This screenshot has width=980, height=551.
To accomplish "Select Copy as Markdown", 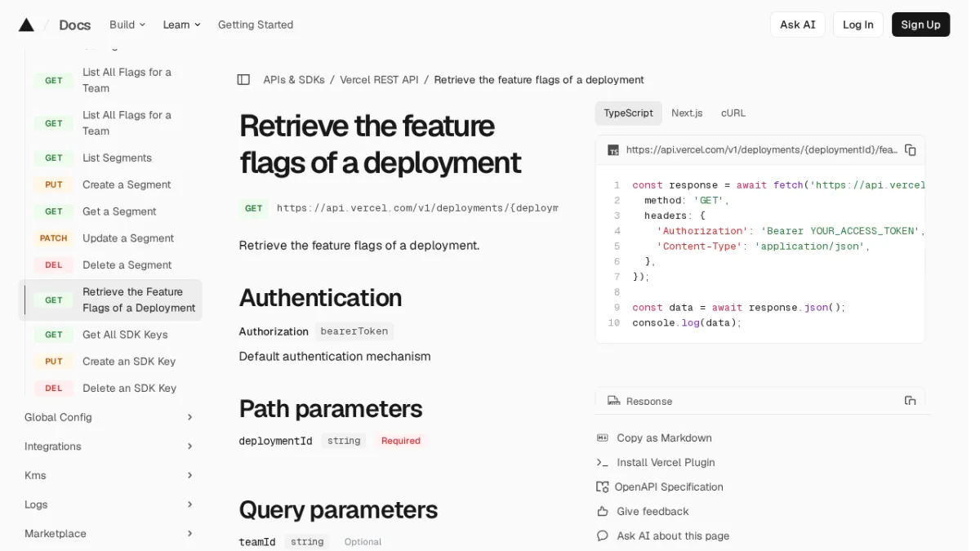I will [x=664, y=438].
